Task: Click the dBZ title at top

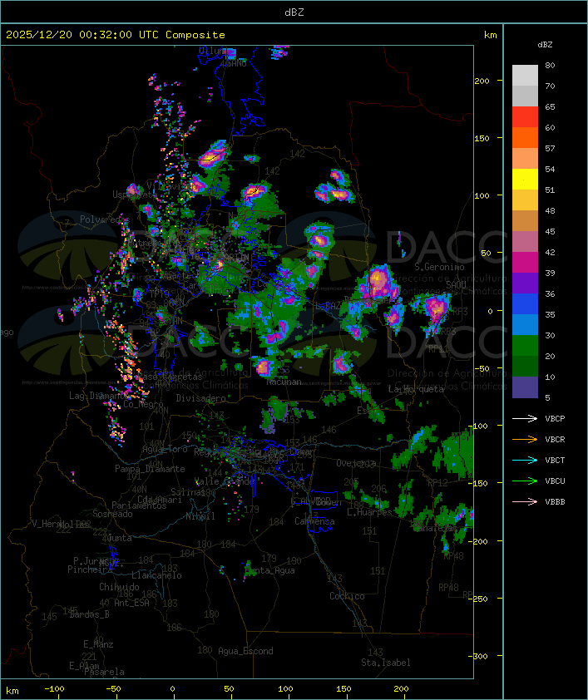Action: point(294,12)
